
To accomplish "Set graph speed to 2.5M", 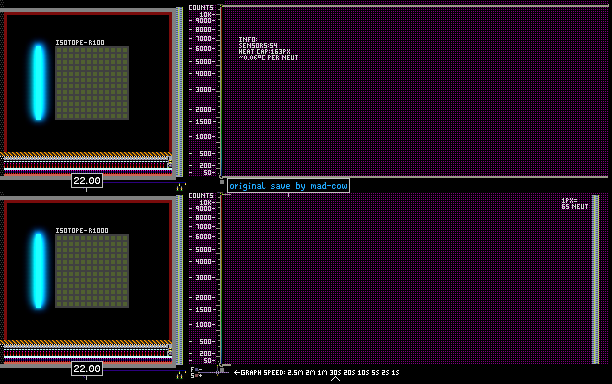I will click(x=295, y=373).
